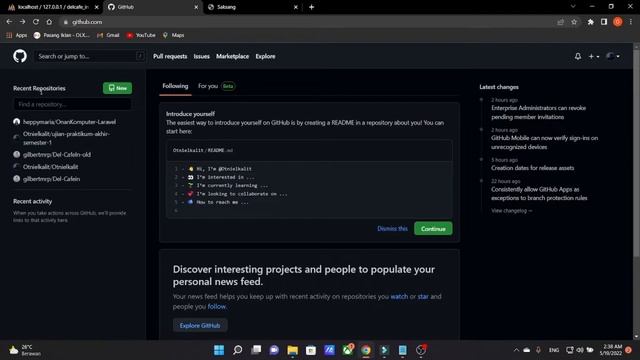Viewport: 640px width, 360px height.
Task: Open Chrome icon on taskbar
Action: coord(366,350)
